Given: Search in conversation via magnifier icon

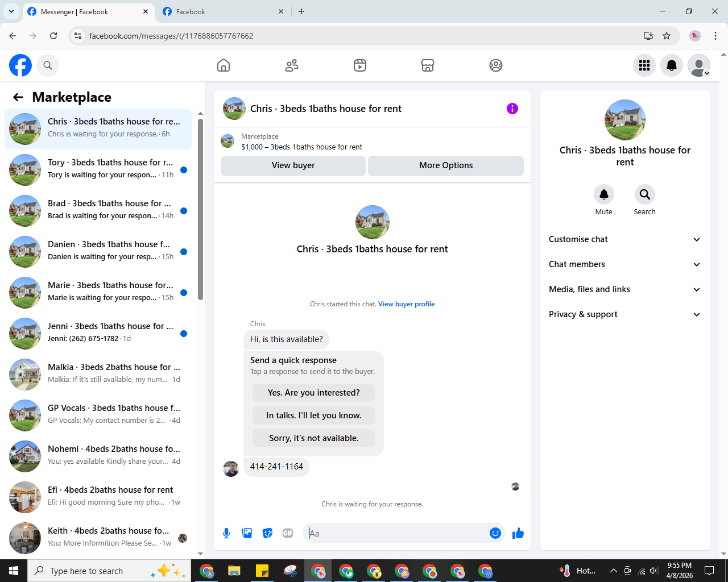Looking at the screenshot, I should (x=644, y=194).
